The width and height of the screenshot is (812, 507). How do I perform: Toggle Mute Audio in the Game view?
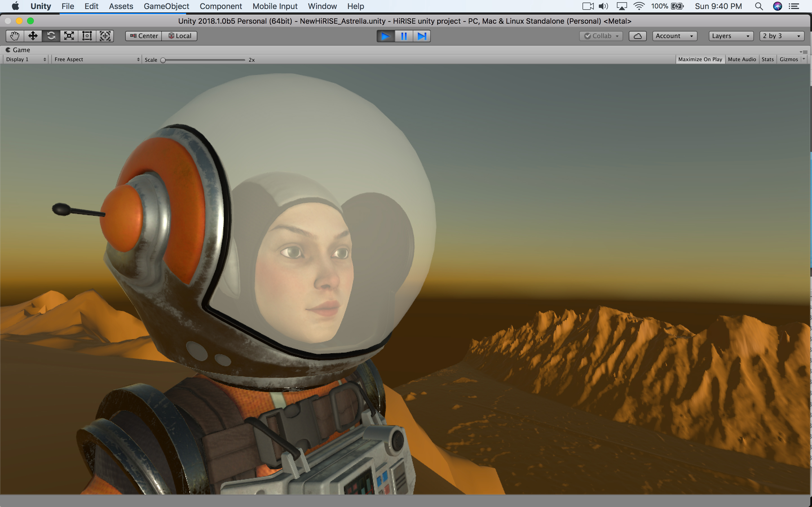pos(742,59)
